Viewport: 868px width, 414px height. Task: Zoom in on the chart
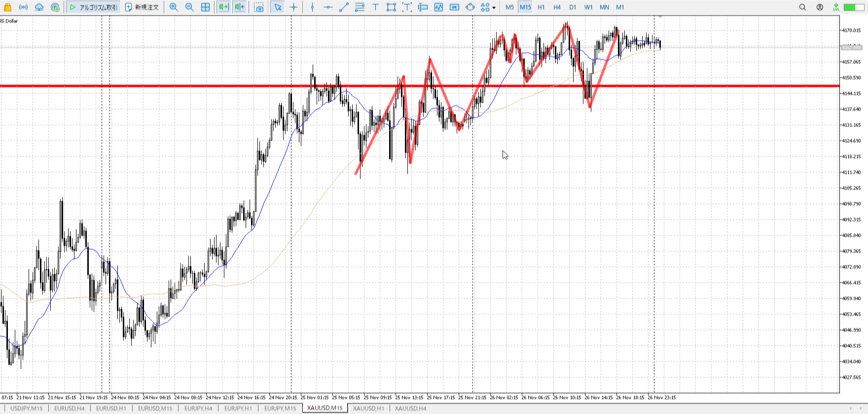(x=174, y=7)
